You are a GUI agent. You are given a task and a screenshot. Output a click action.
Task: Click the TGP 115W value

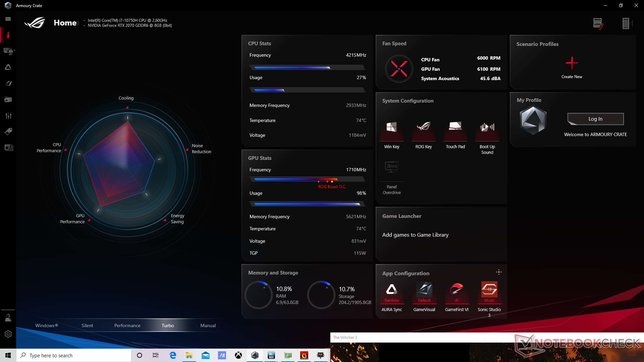pyautogui.click(x=360, y=253)
